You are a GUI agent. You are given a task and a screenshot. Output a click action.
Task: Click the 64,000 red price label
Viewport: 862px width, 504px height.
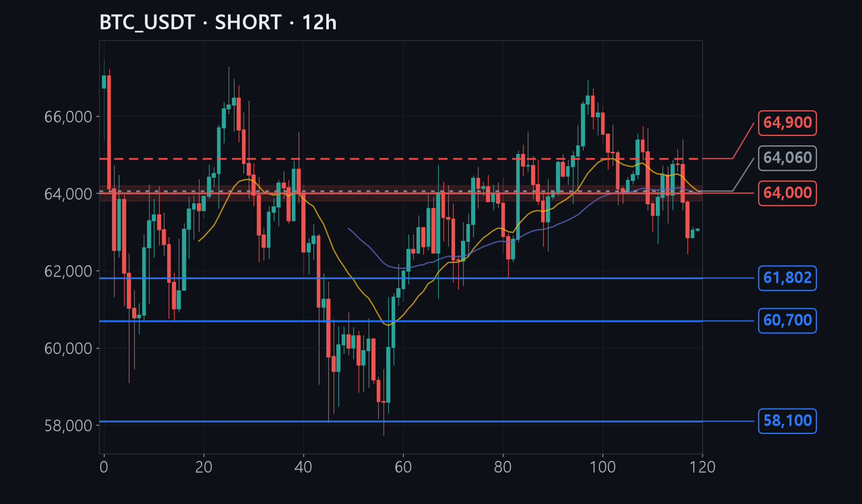point(787,193)
